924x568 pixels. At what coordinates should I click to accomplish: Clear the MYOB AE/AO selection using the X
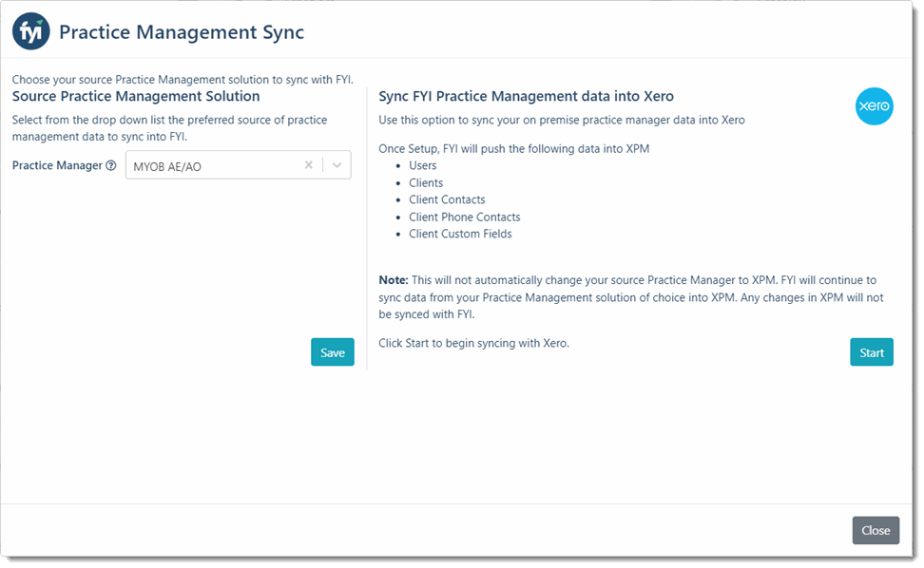309,164
